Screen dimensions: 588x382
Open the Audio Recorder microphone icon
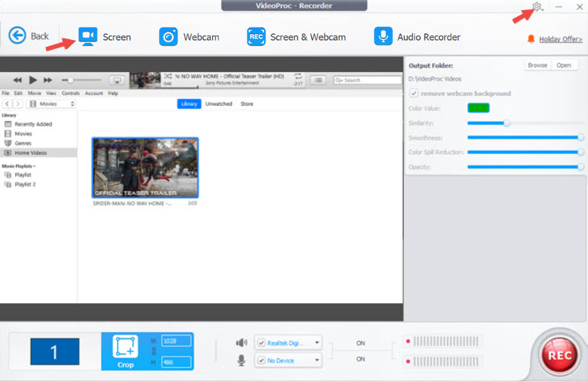pos(383,36)
